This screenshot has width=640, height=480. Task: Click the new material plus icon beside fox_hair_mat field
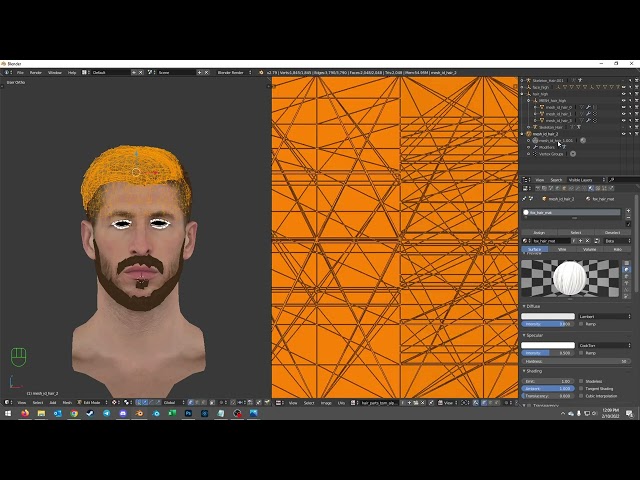coord(580,241)
